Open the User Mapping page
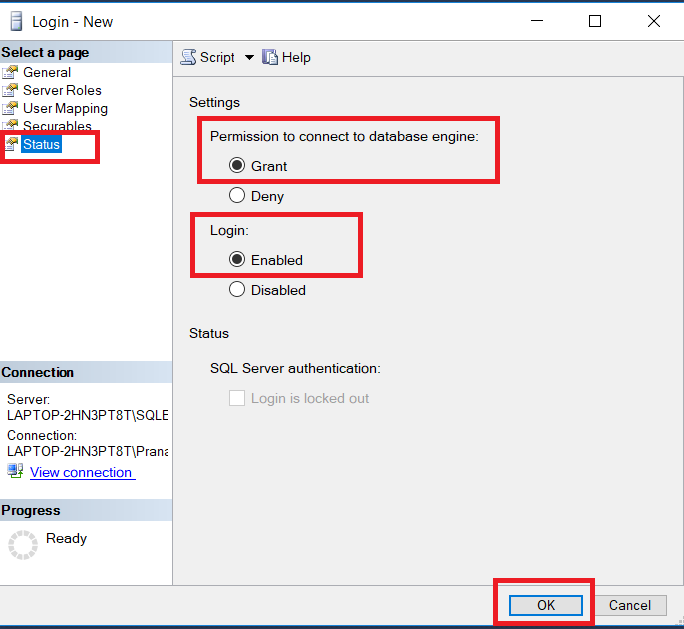Image resolution: width=684 pixels, height=629 pixels. click(65, 109)
